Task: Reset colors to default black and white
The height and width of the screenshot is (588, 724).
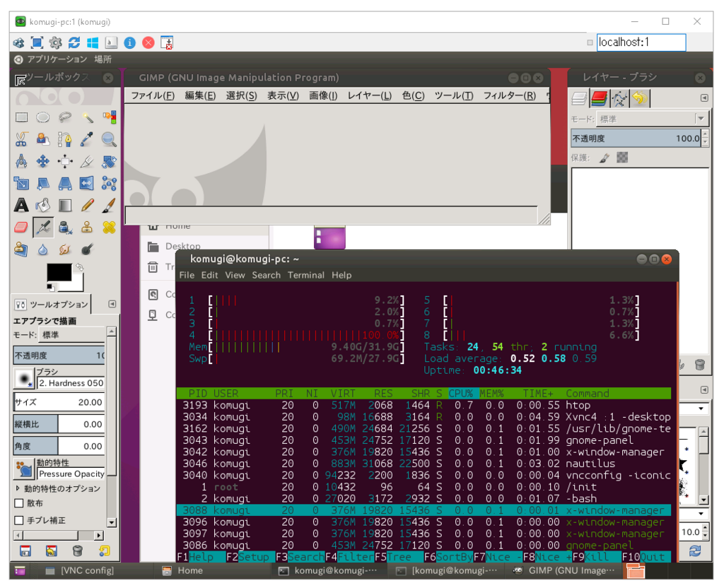Action: [50, 288]
